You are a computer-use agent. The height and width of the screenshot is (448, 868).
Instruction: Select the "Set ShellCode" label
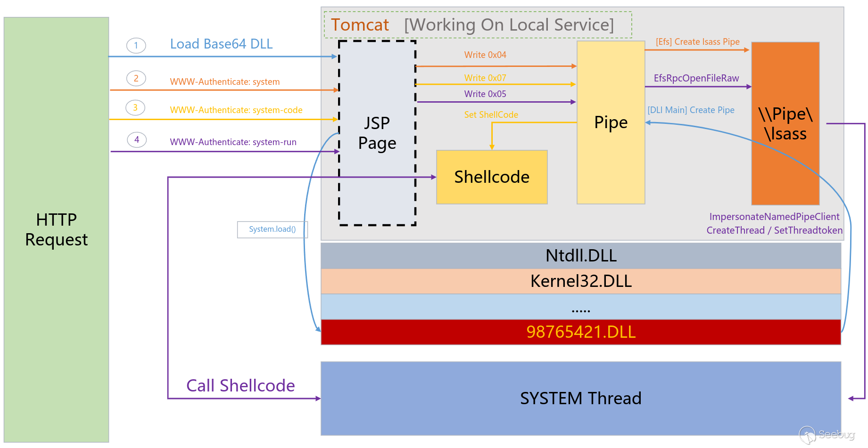tap(491, 114)
